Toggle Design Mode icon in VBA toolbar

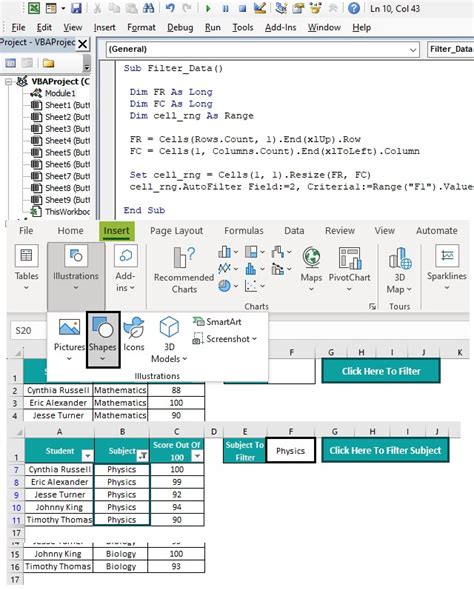(260, 8)
